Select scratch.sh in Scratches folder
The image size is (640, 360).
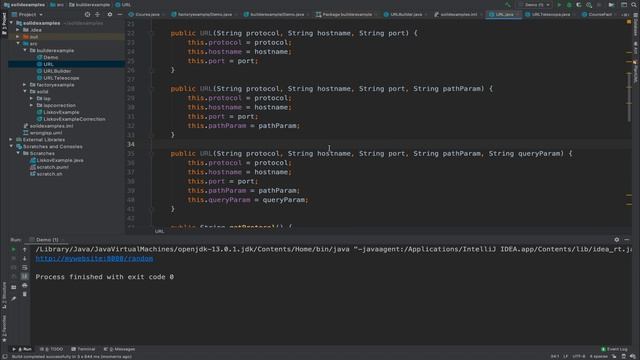coord(49,174)
